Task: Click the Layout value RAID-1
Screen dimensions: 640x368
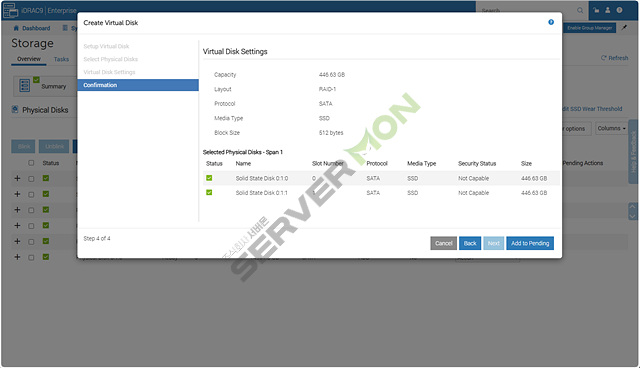Action: pos(327,89)
